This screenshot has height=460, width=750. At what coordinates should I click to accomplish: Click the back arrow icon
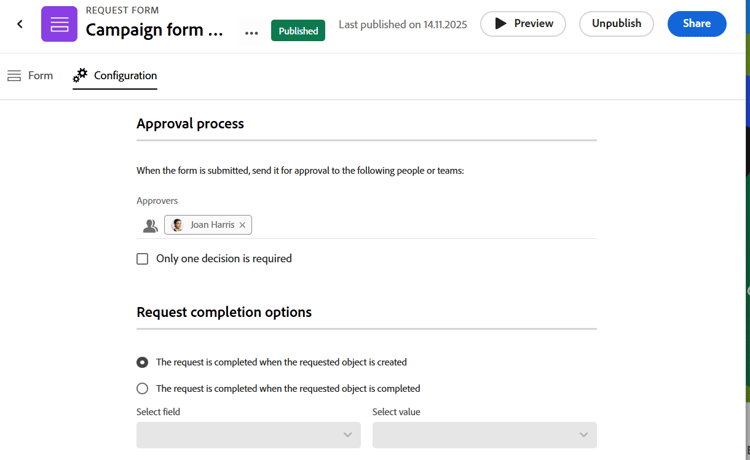(x=20, y=24)
